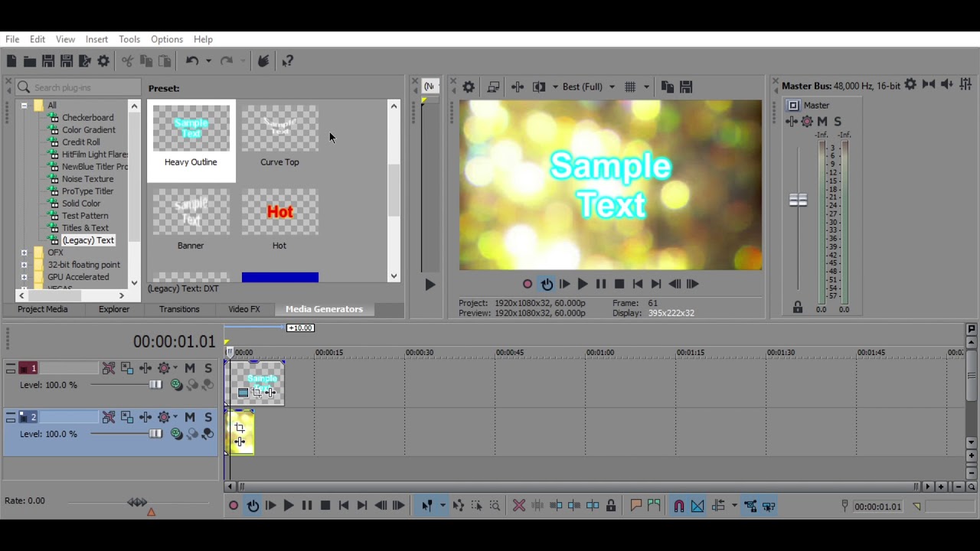Click Preview on External Monitor icon
Screen dimensions: 980x551
click(x=493, y=87)
